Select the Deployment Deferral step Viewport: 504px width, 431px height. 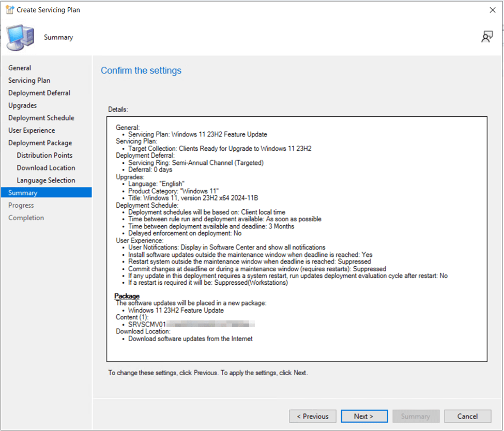[x=39, y=93]
